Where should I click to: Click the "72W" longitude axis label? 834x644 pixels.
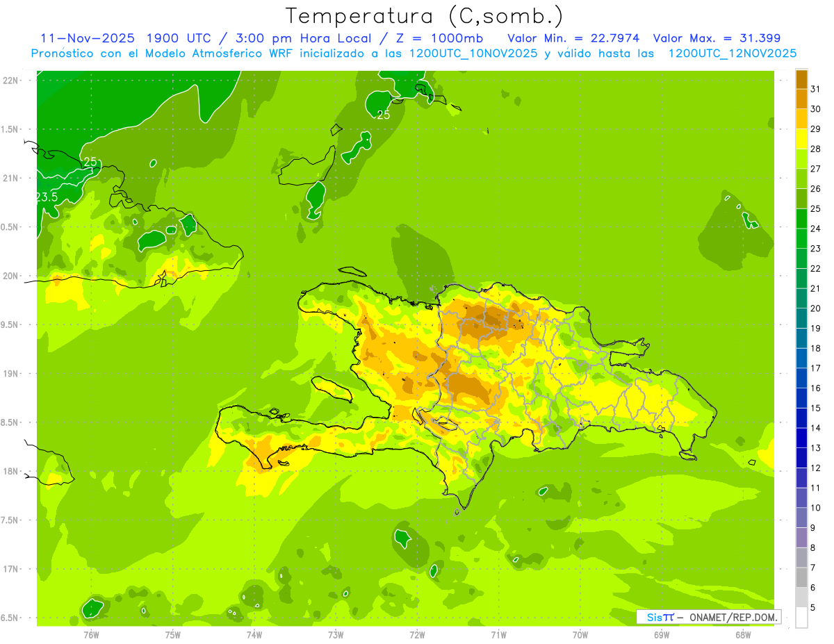tap(417, 635)
